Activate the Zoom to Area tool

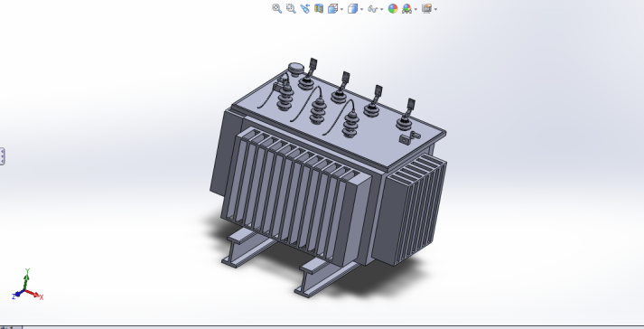tap(291, 9)
